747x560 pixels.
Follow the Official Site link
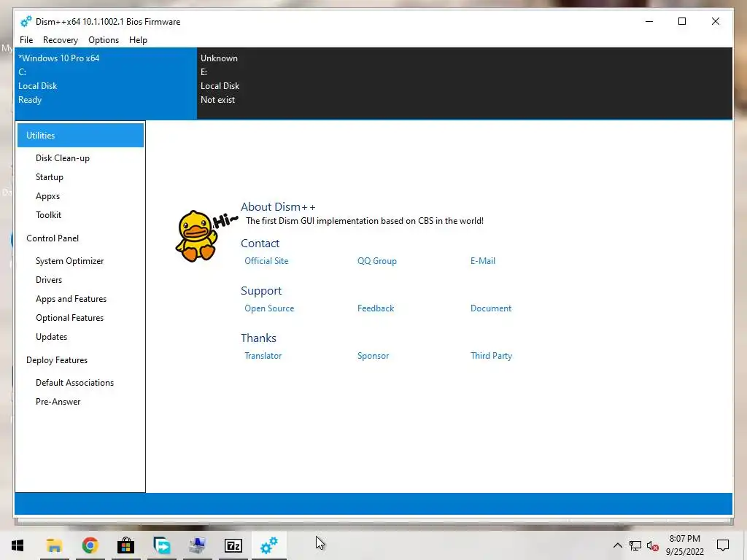(x=266, y=261)
